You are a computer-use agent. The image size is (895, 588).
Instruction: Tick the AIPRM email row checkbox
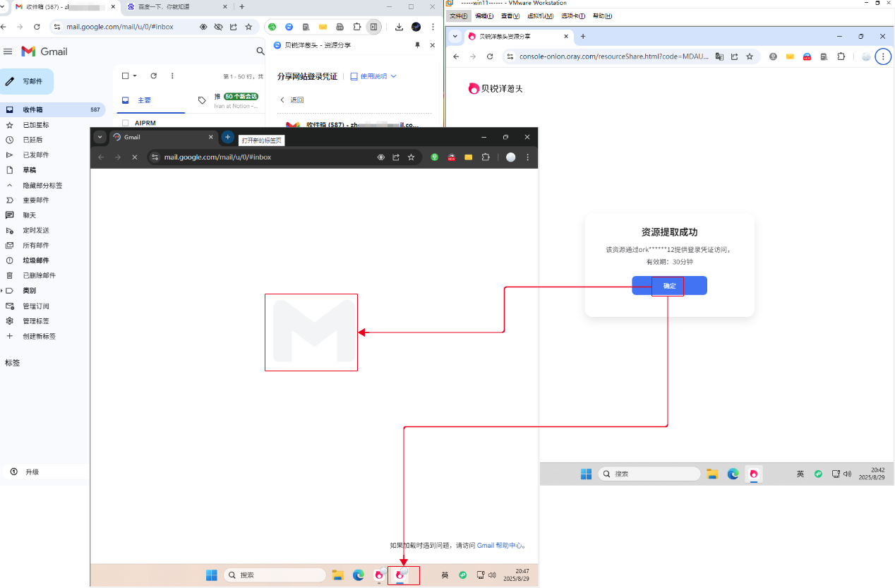(126, 123)
